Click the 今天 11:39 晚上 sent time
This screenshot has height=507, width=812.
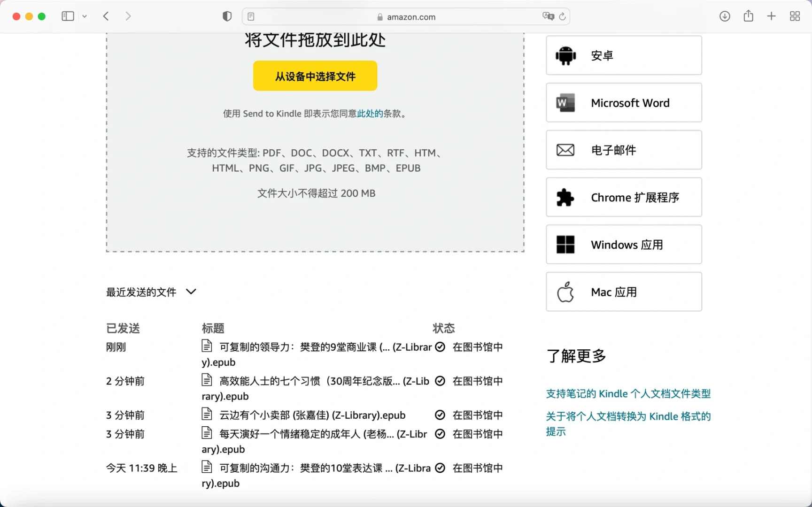click(x=142, y=469)
